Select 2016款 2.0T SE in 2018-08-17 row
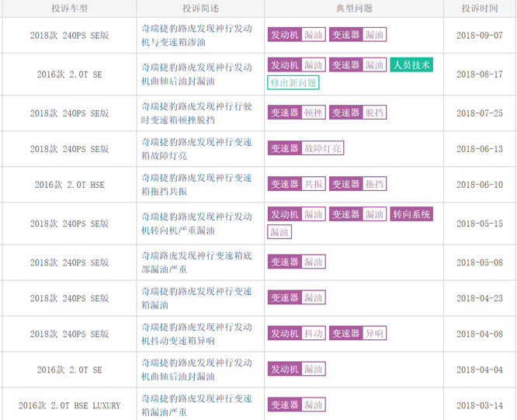 (x=69, y=75)
